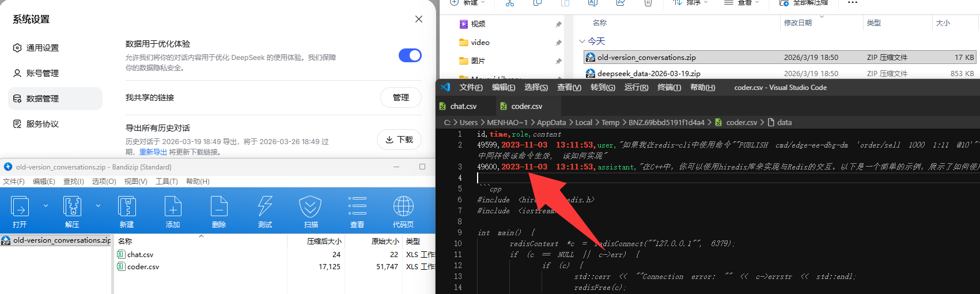Open 运行(R) menu in VS Code
Viewport: 980px width, 294px height.
point(636,88)
